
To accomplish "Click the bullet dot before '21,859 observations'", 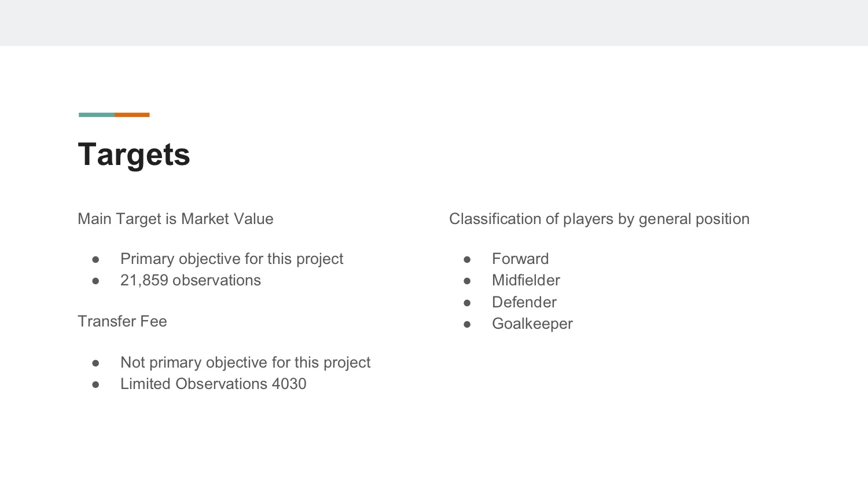I will point(96,281).
